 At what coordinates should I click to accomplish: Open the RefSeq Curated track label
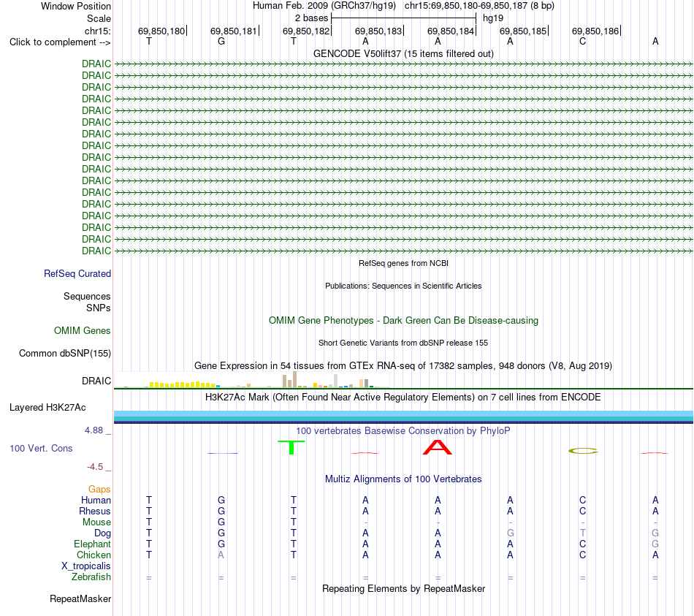pos(77,274)
